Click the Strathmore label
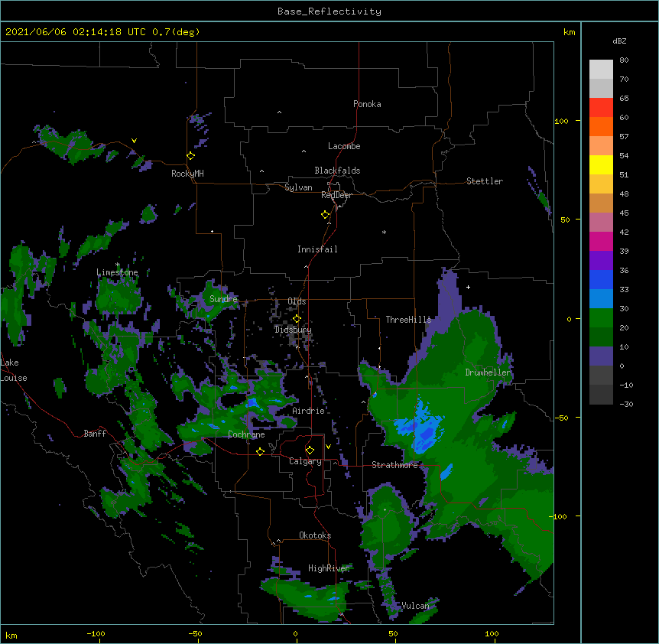 point(394,465)
